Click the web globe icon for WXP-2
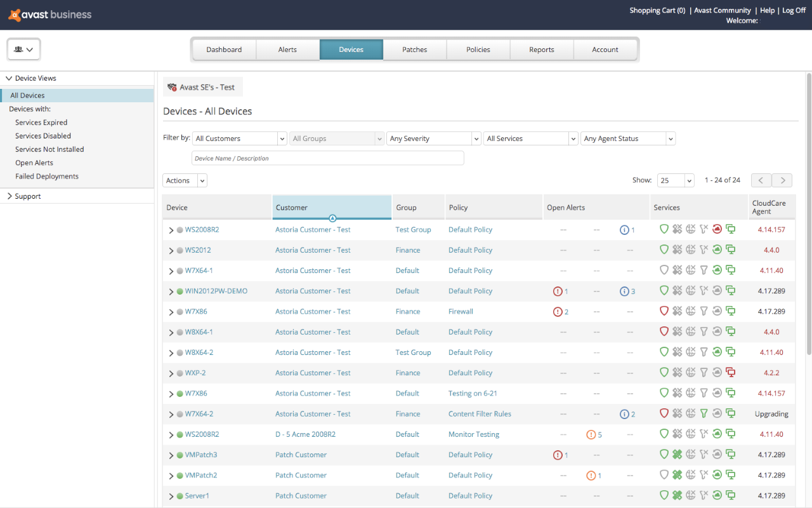This screenshot has height=508, width=812. click(691, 372)
